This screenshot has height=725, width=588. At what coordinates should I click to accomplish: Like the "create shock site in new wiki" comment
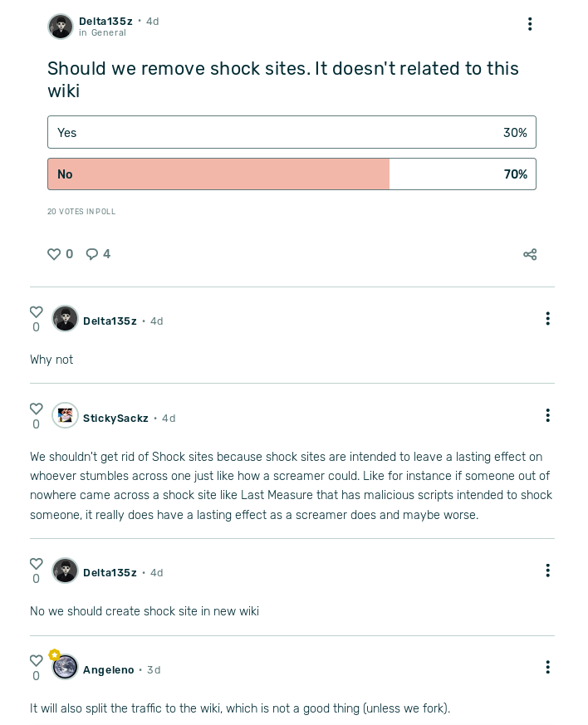36,564
